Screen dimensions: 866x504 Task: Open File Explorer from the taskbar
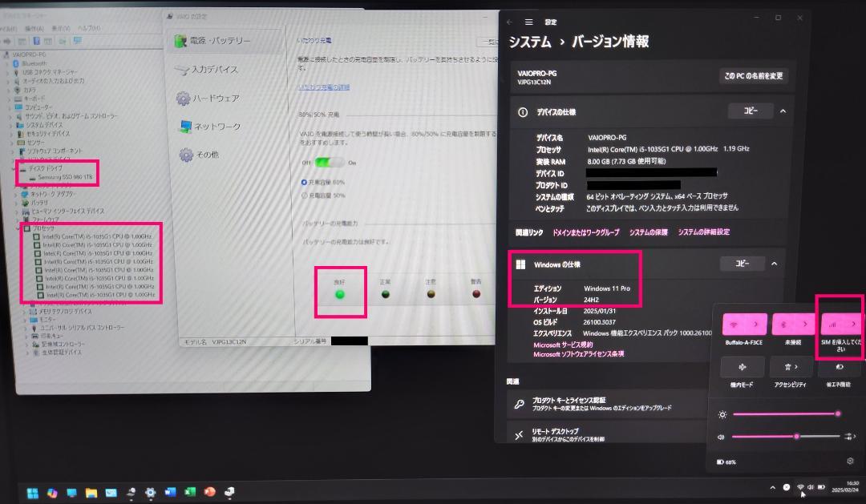(91, 493)
